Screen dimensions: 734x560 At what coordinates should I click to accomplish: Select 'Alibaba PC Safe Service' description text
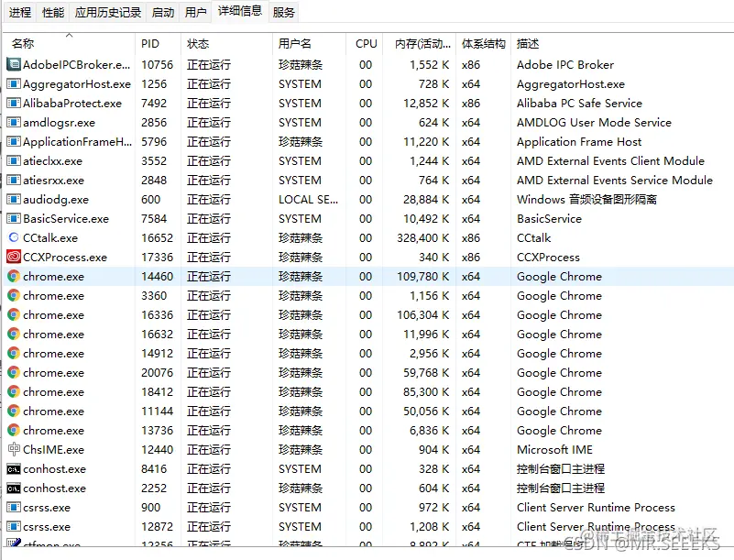click(x=579, y=103)
